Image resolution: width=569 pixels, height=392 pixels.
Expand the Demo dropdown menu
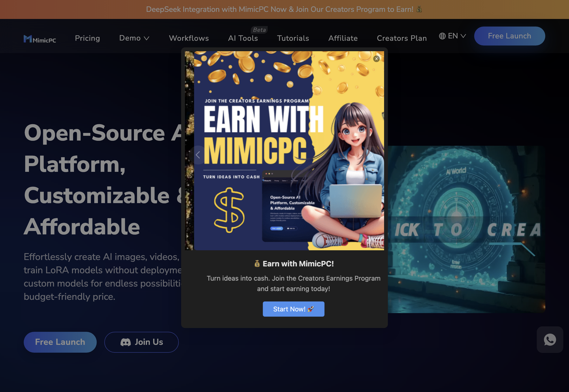click(134, 38)
